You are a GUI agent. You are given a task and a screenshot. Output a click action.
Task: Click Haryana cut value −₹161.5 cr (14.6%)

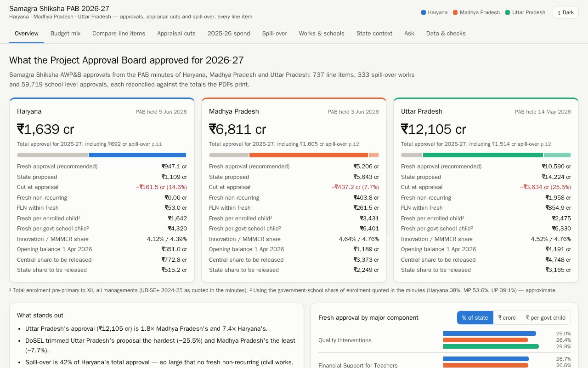click(161, 187)
